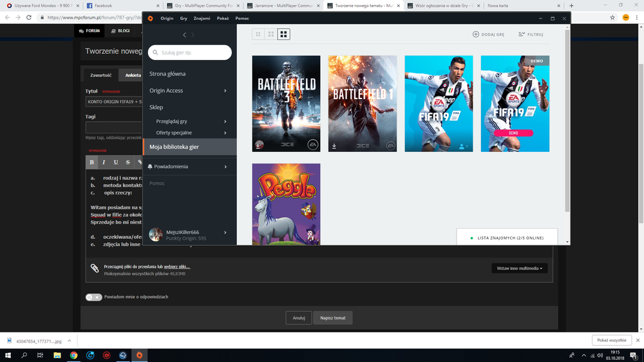Toggle strikethrough in forum editor
Screen dimensions: 644x362
point(128,162)
